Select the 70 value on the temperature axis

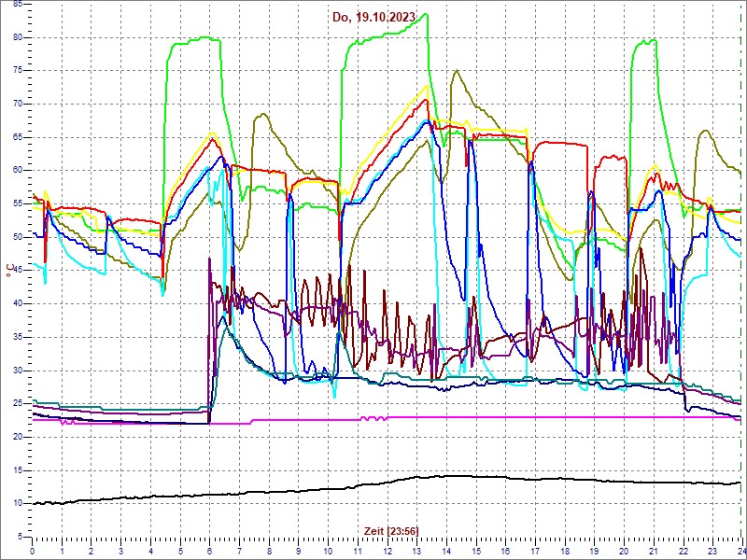click(x=18, y=105)
